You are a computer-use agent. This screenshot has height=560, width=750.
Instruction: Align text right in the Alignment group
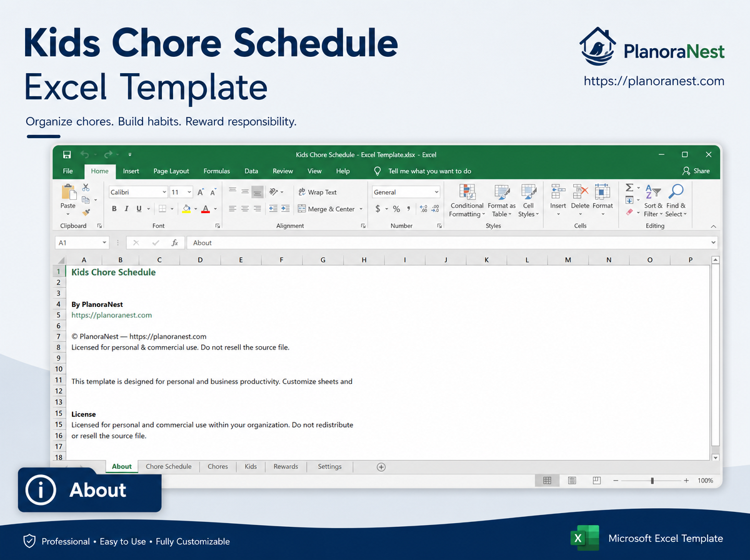[x=257, y=209]
